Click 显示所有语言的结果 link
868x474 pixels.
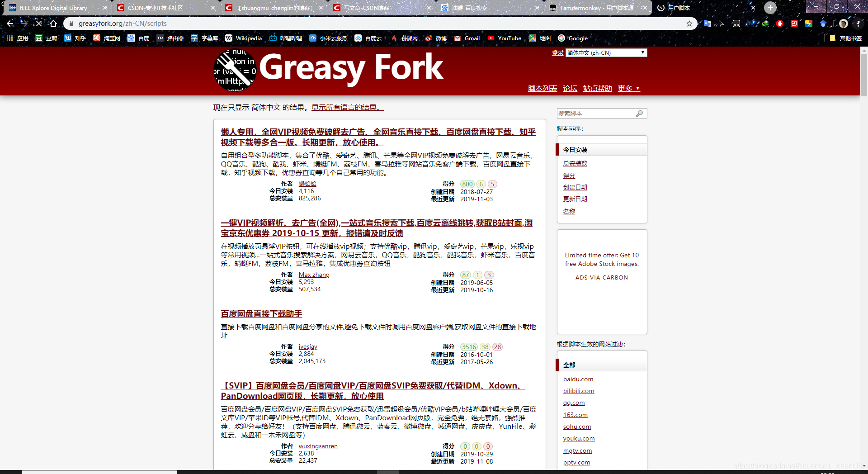tap(347, 108)
